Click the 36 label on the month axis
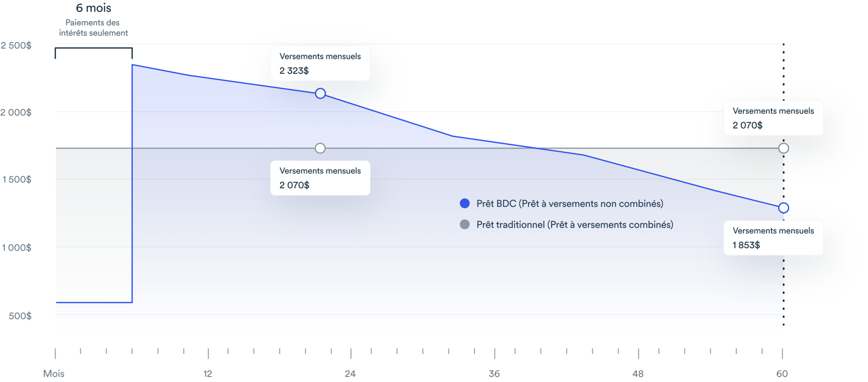The height and width of the screenshot is (382, 868). click(x=494, y=374)
